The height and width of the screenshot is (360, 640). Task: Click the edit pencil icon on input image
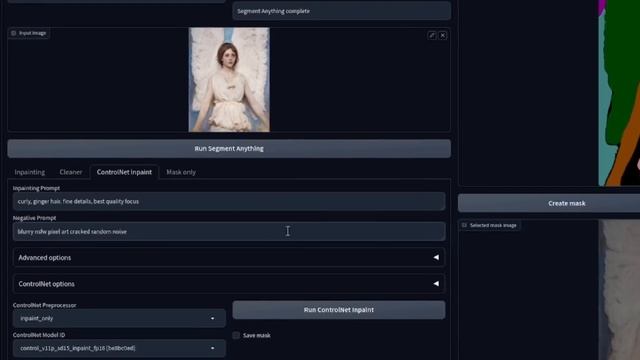432,36
